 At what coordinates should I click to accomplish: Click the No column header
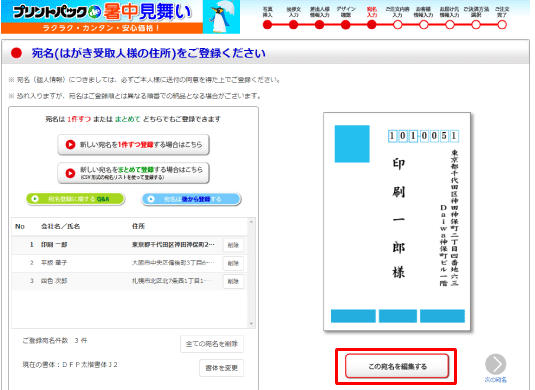coord(20,226)
